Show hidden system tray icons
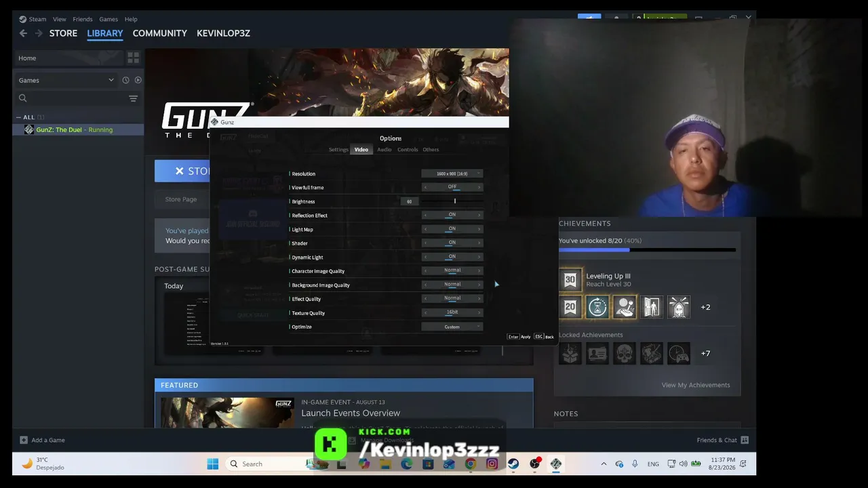Screen dimensions: 868x488 click(604, 464)
